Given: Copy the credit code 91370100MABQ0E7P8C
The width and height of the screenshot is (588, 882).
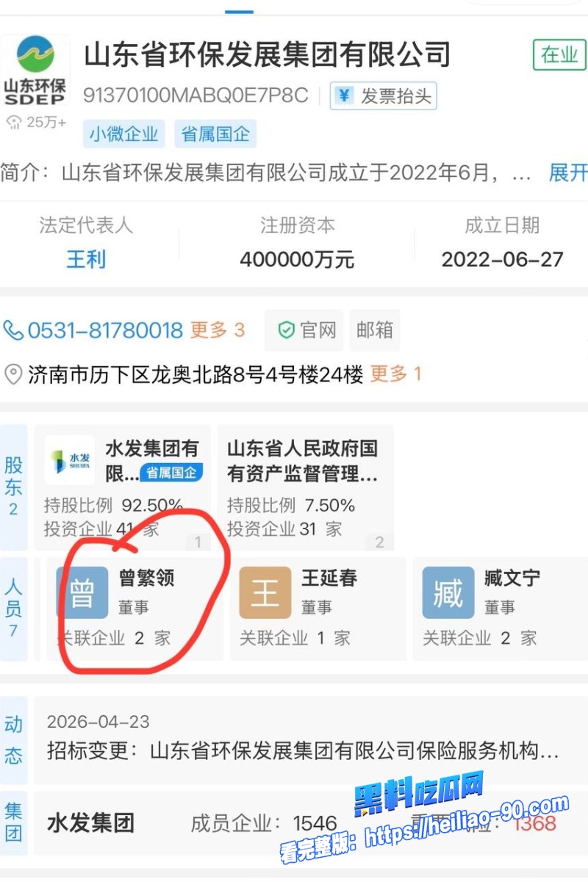Looking at the screenshot, I should 195,96.
